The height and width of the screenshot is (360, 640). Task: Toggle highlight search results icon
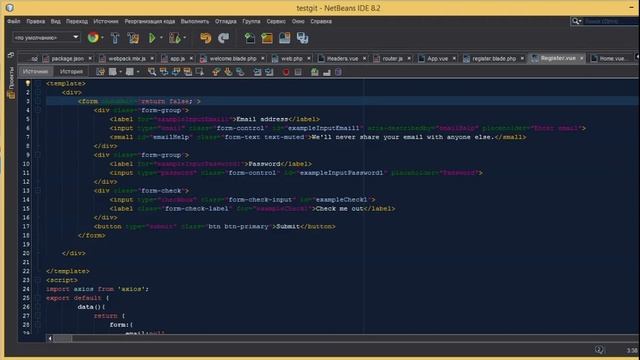pyautogui.click(x=188, y=72)
